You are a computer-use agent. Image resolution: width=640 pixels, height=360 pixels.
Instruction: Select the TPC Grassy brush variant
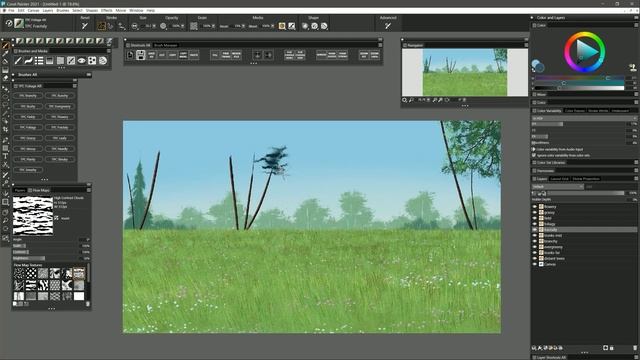point(28,138)
